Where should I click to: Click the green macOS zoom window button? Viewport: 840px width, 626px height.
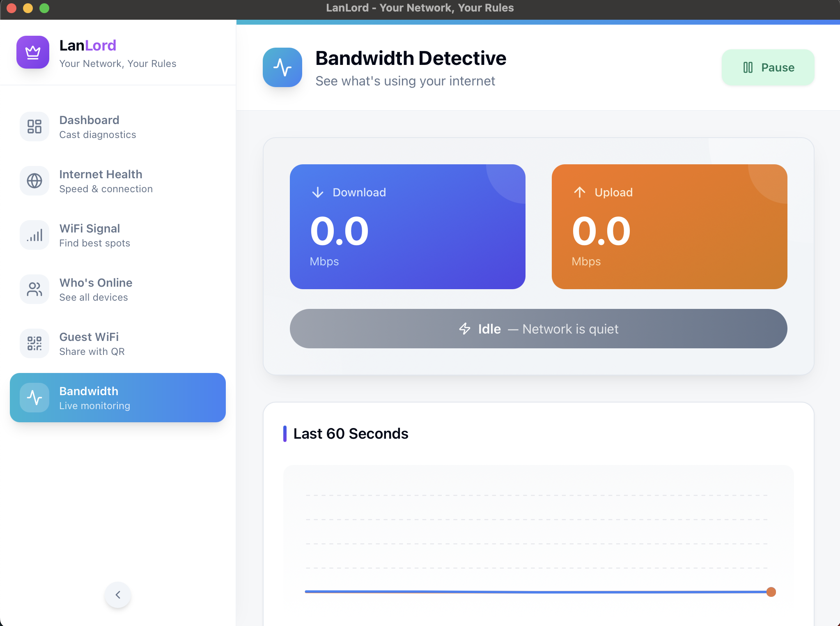(x=44, y=8)
